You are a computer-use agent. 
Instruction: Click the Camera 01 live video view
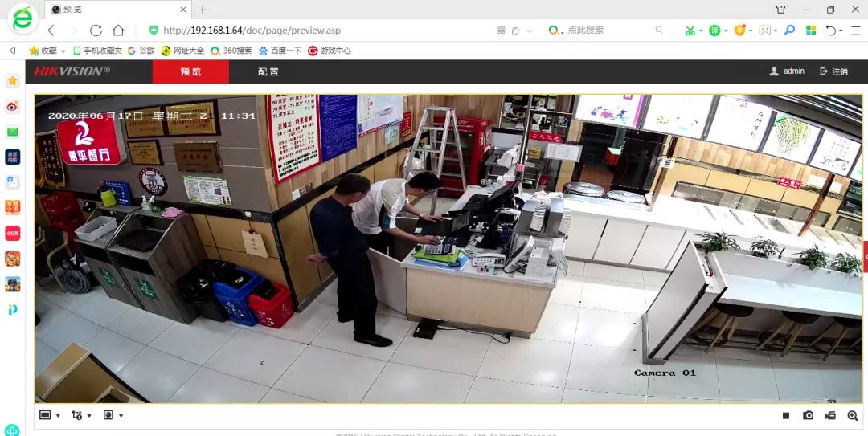tap(448, 248)
